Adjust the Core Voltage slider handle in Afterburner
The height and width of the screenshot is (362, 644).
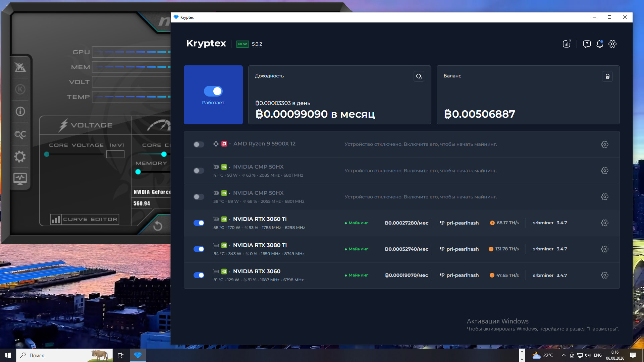coord(47,154)
